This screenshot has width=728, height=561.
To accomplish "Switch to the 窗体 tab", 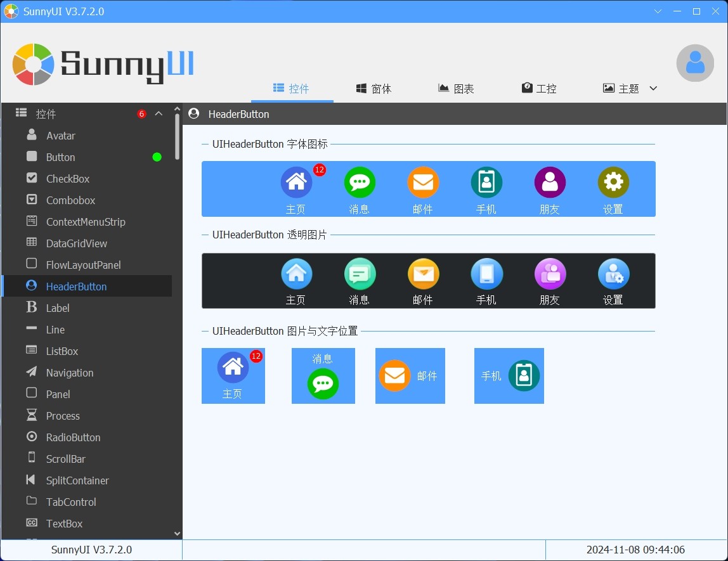I will [374, 89].
